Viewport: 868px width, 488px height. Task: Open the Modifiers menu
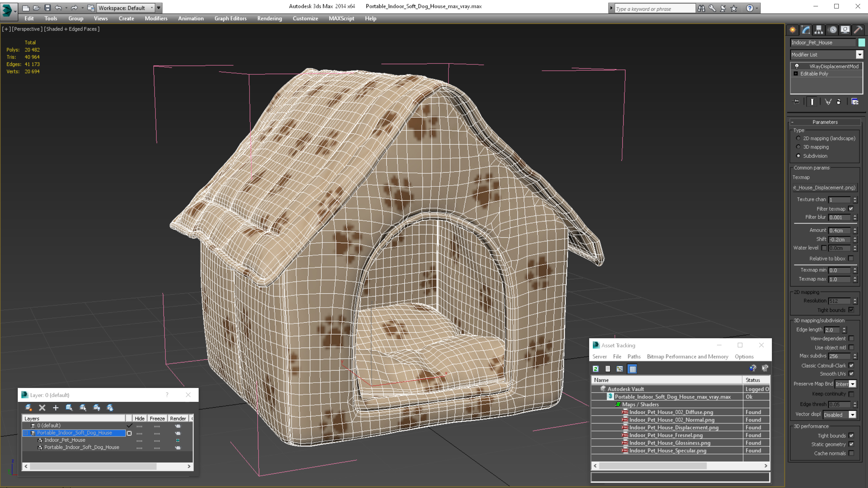[x=156, y=18]
